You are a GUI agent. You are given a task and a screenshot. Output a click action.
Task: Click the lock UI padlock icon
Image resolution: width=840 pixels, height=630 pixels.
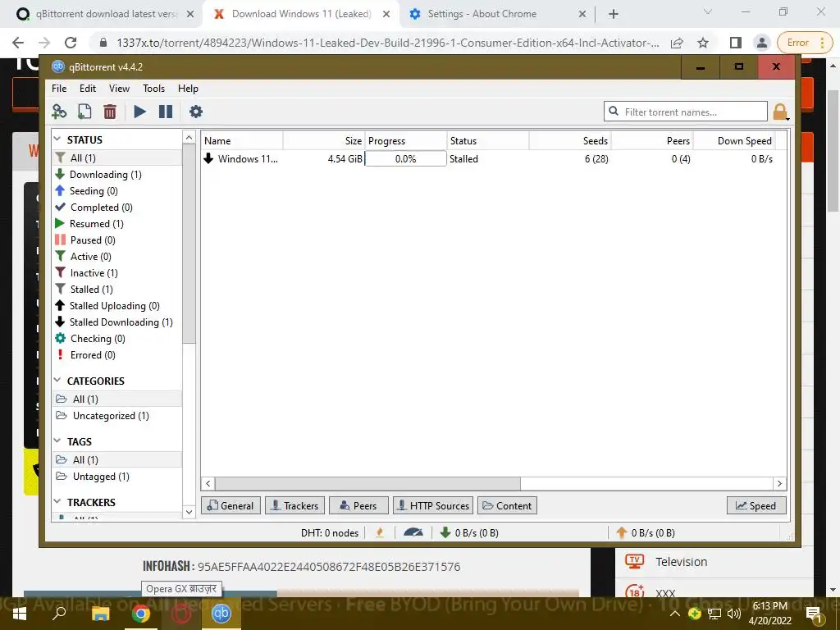780,112
